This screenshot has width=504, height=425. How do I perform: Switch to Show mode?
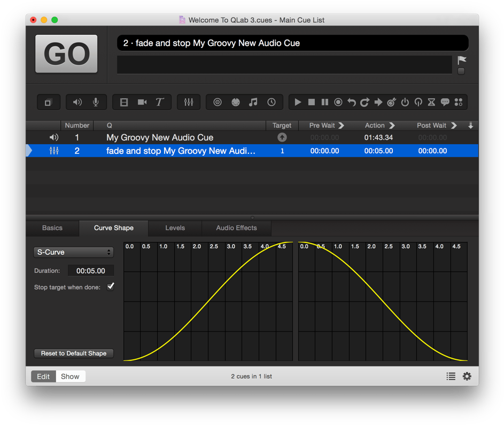[x=70, y=376]
